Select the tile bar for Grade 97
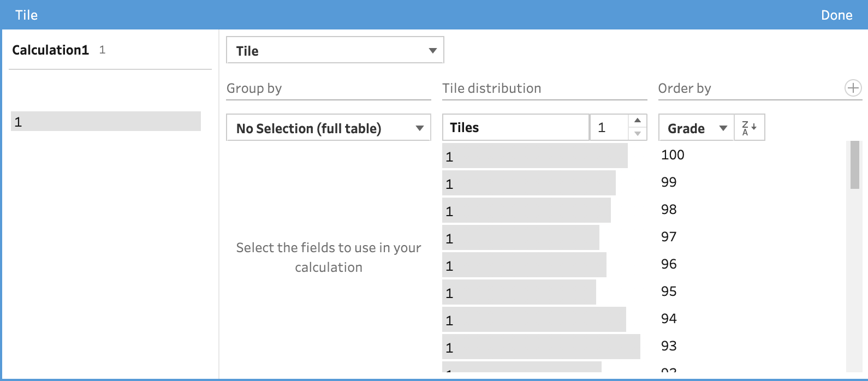 [520, 238]
